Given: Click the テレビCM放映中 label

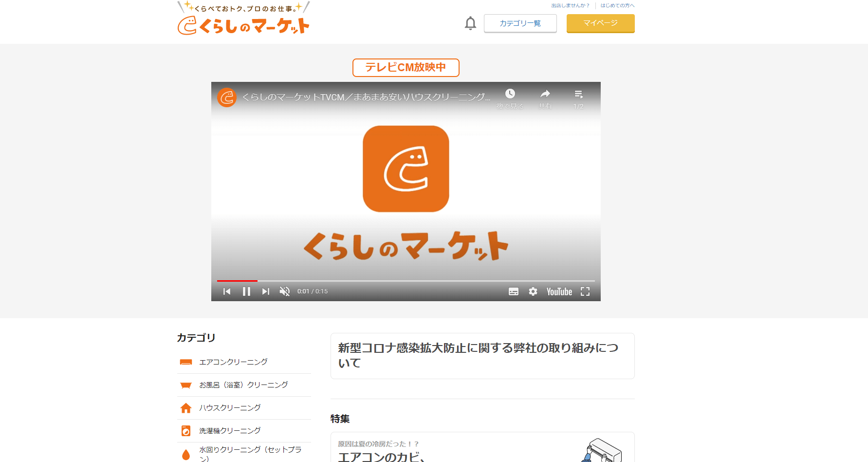Looking at the screenshot, I should (x=406, y=68).
